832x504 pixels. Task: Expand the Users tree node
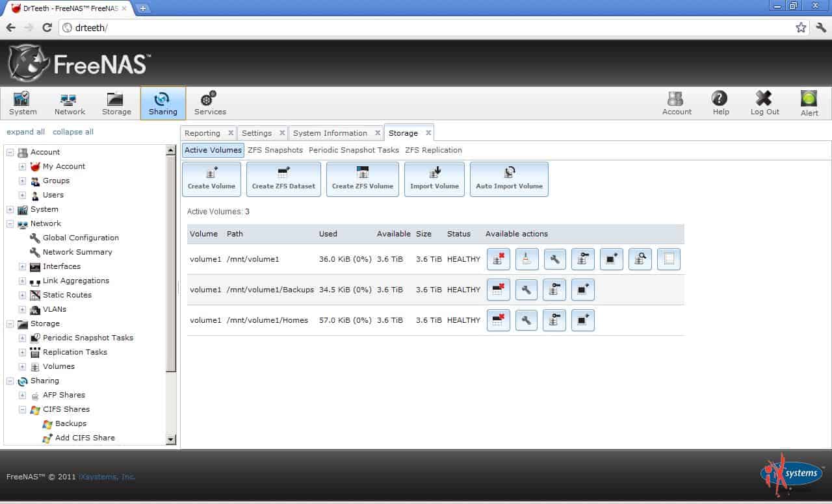[x=22, y=195]
